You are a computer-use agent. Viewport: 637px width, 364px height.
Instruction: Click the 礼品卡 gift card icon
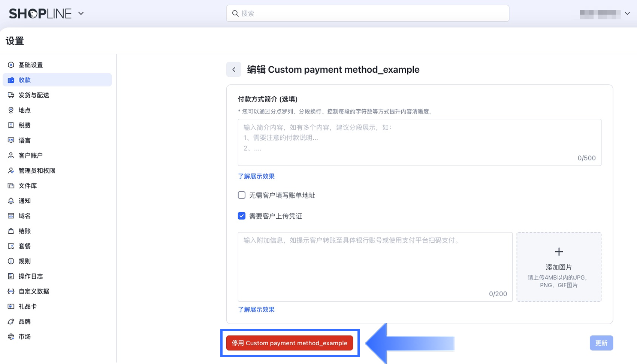point(11,306)
